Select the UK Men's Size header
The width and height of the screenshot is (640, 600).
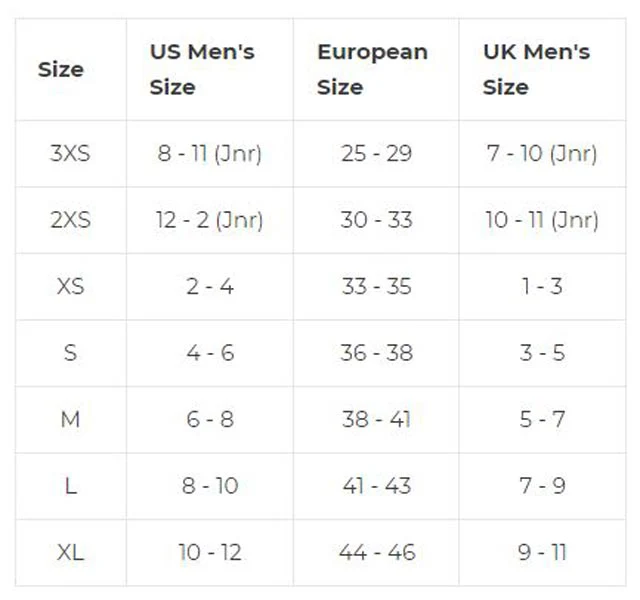[x=536, y=69]
